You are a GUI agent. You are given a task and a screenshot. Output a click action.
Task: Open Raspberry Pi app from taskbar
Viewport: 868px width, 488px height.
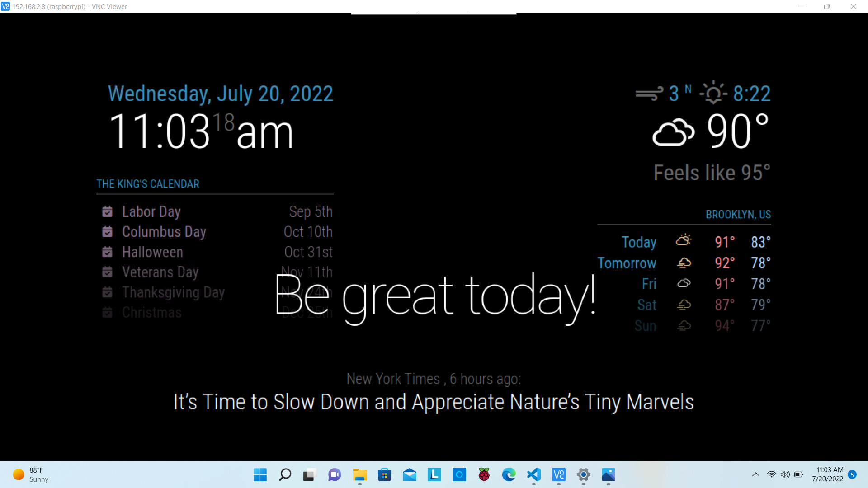pos(484,474)
